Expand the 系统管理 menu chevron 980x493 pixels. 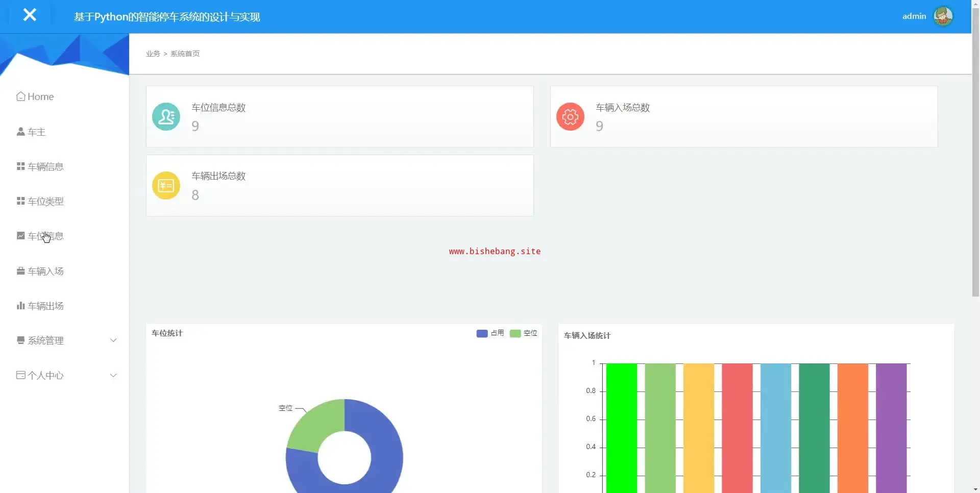[x=113, y=340]
